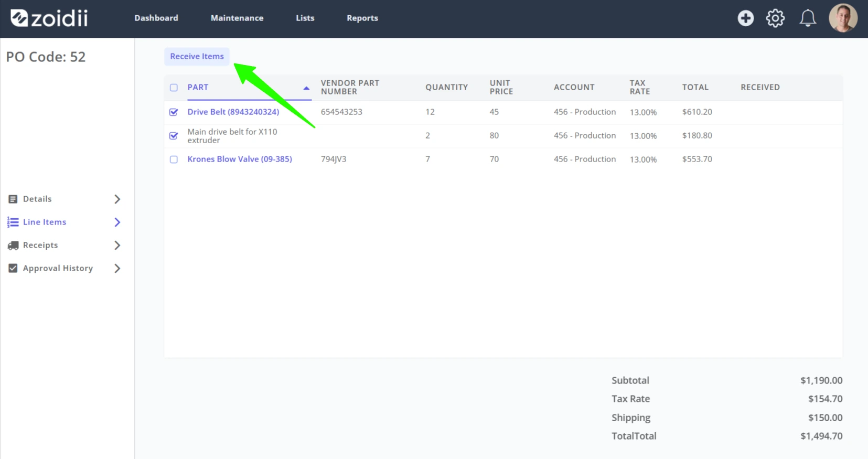This screenshot has height=459, width=868.
Task: Sort by ACCOUNT column header
Action: 574,87
